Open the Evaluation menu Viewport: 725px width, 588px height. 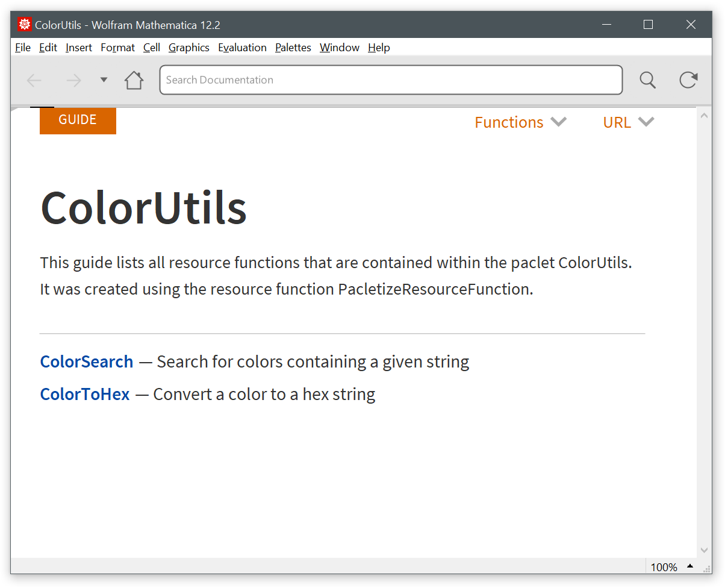242,48
